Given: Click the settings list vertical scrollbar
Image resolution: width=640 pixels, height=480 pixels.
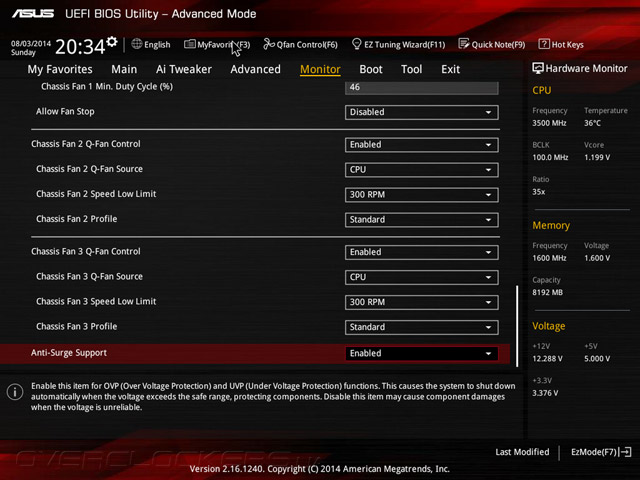Looking at the screenshot, I should tap(517, 326).
